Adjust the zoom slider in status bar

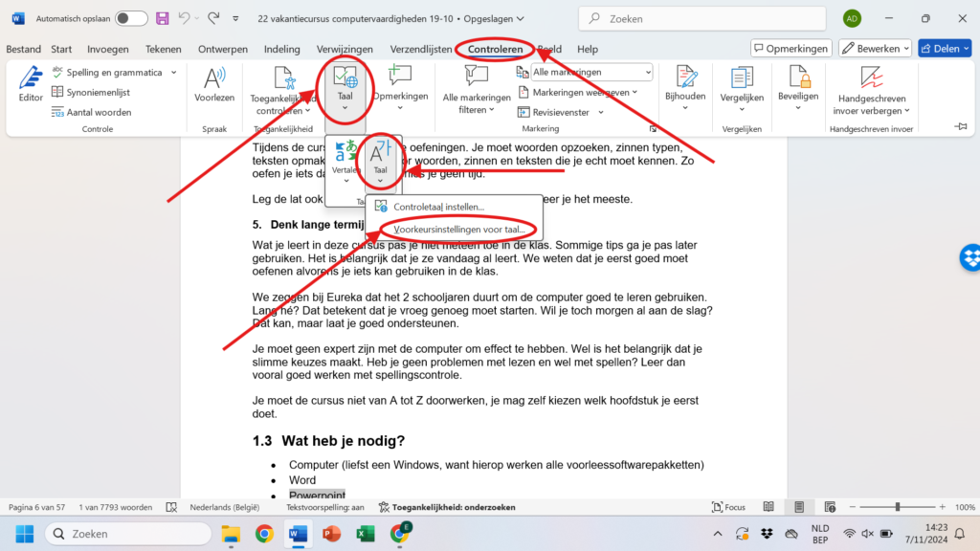pos(897,507)
